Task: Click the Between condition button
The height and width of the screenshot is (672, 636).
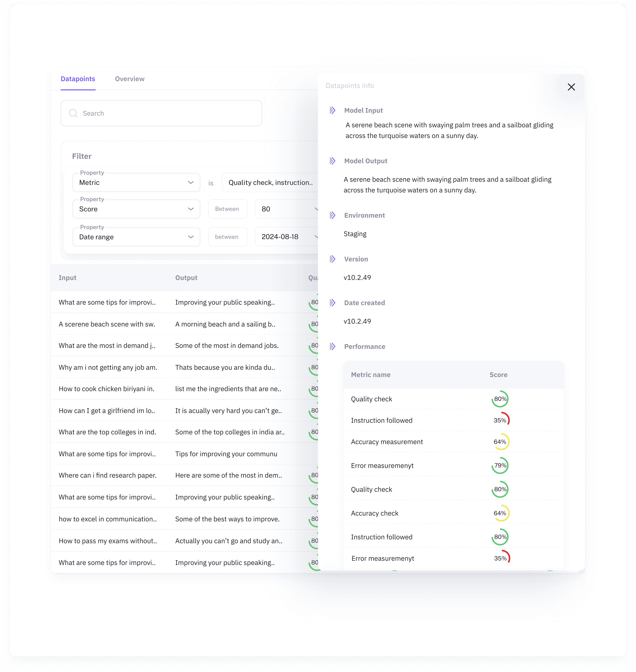Action: coord(227,209)
